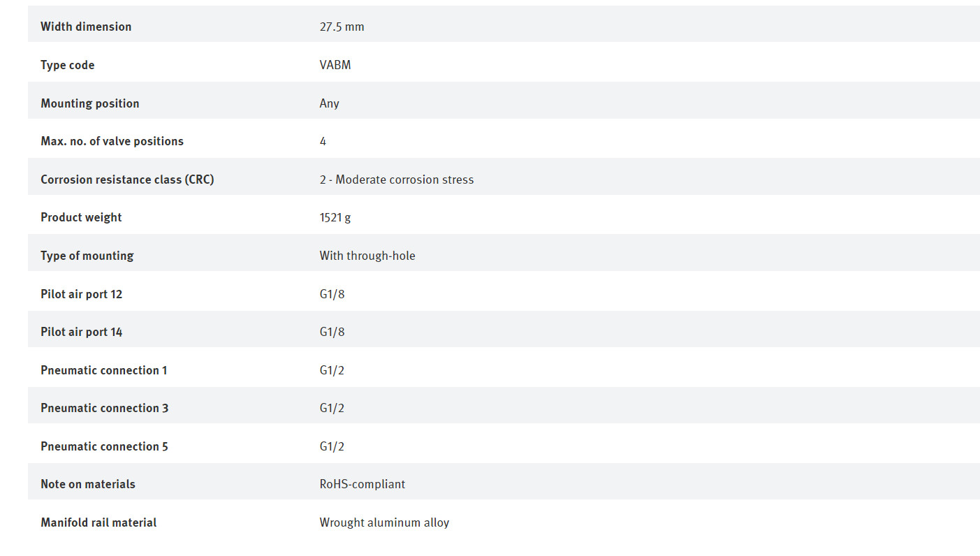This screenshot has width=980, height=556.
Task: Select the RoHS-compliant materials note
Action: click(363, 484)
